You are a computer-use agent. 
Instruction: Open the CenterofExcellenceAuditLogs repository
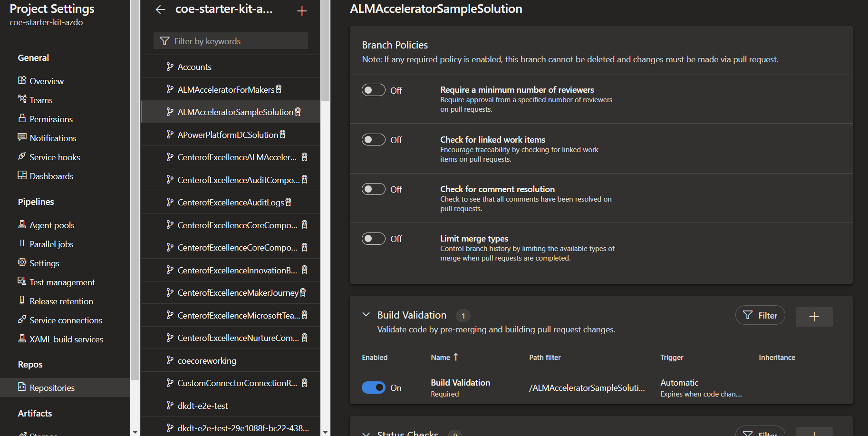[x=231, y=202]
